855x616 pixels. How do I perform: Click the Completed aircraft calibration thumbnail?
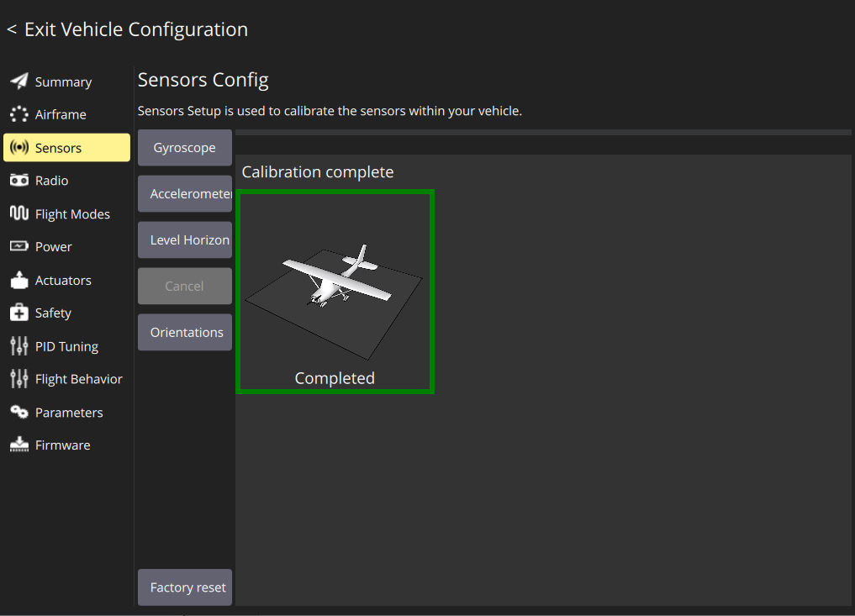point(335,292)
